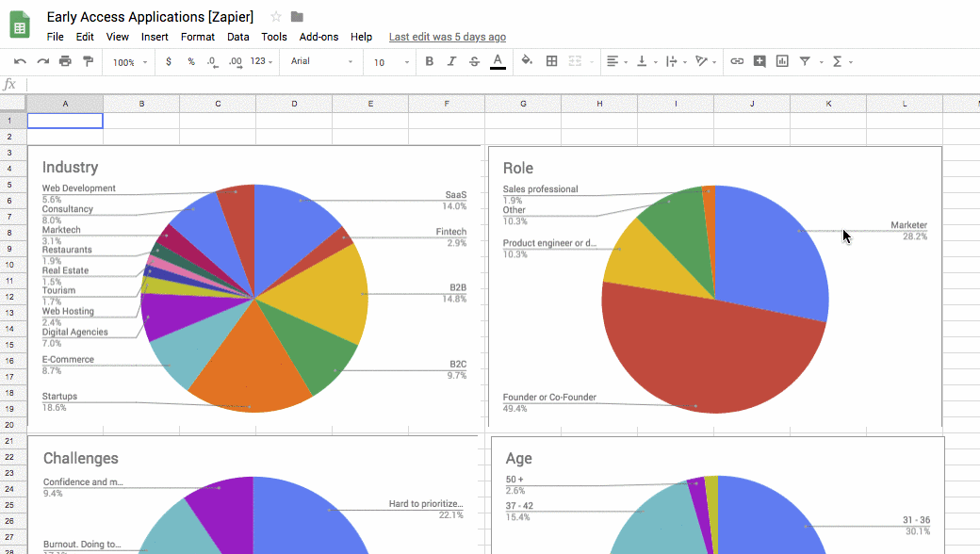
Task: Select column H header
Action: pyautogui.click(x=599, y=104)
